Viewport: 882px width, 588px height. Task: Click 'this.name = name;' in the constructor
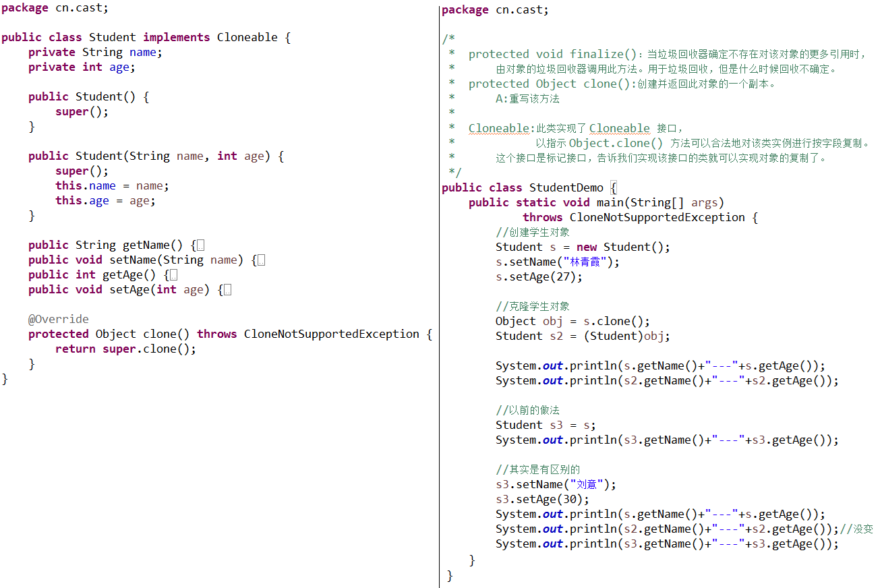pyautogui.click(x=112, y=185)
